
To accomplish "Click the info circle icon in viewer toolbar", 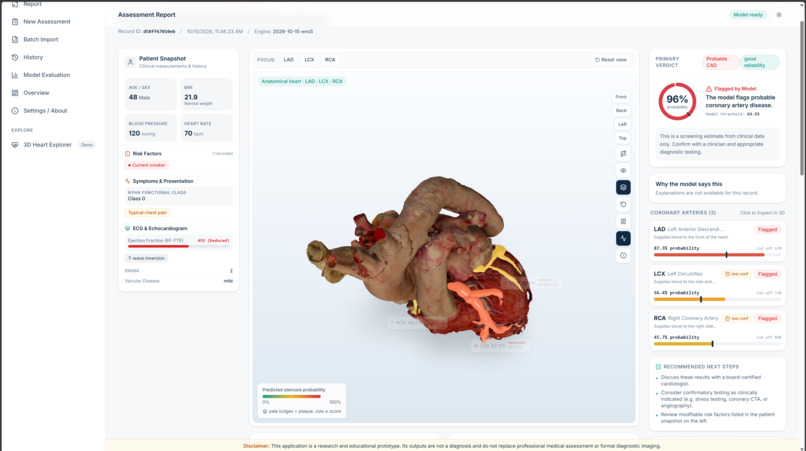I will point(623,255).
